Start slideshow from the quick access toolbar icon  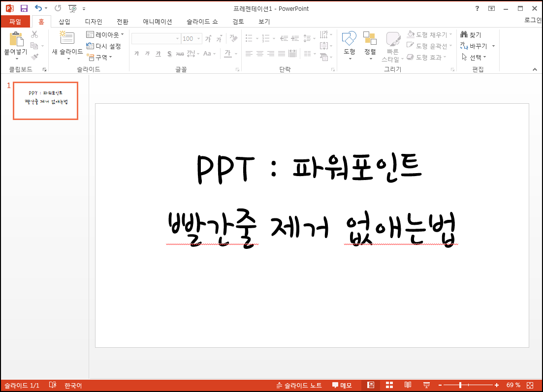72,8
